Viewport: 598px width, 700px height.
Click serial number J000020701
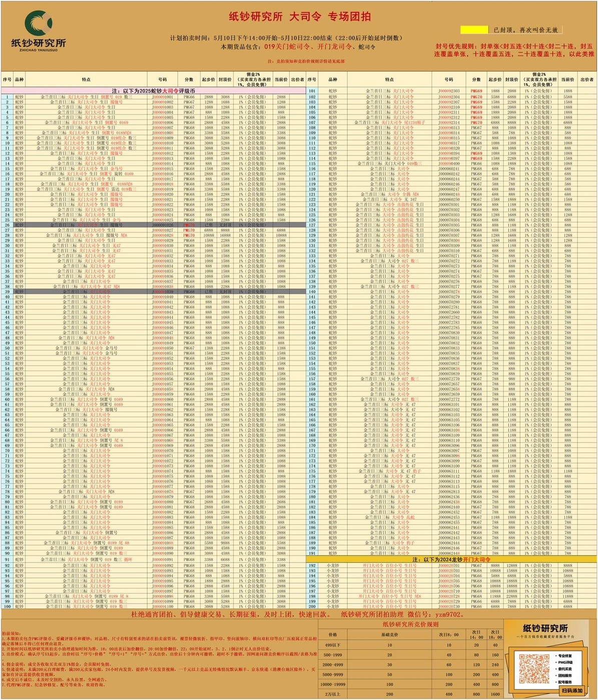(449, 565)
